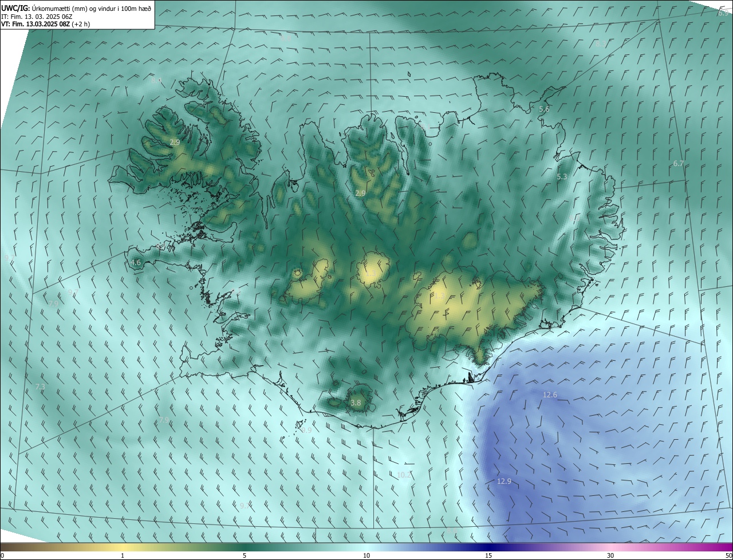This screenshot has width=733, height=560.
Task: Click the 12.9 precipitation value over the sea
Action: [x=504, y=482]
